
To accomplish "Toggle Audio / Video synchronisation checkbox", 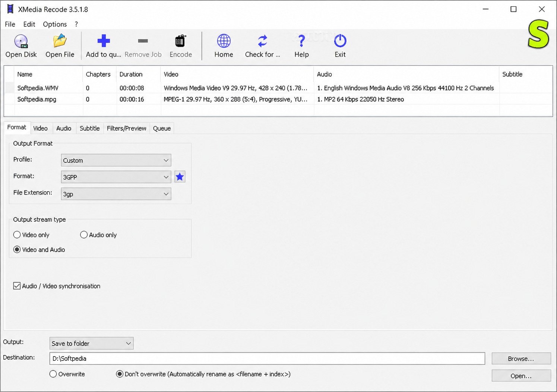I will click(17, 286).
